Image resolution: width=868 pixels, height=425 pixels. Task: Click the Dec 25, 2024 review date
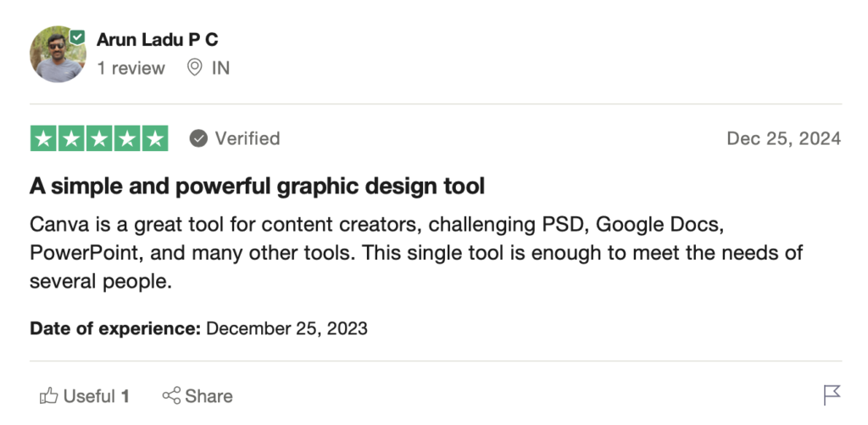click(783, 138)
